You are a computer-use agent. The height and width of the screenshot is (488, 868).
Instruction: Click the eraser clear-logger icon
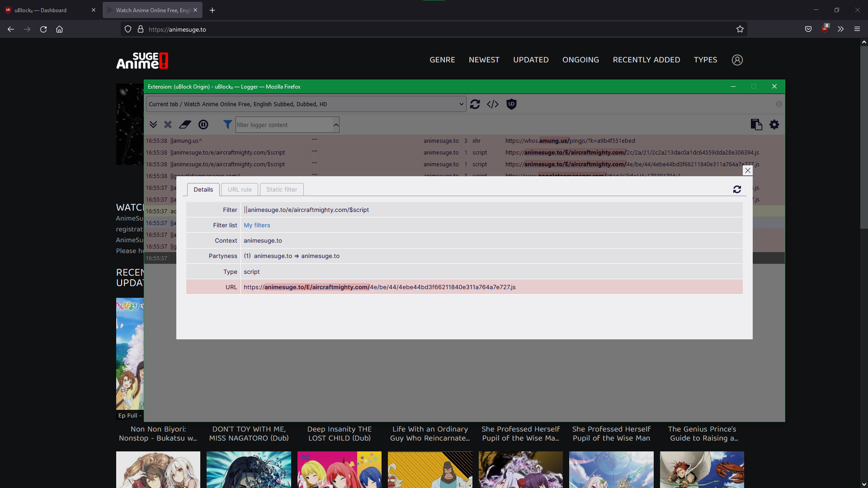click(185, 125)
